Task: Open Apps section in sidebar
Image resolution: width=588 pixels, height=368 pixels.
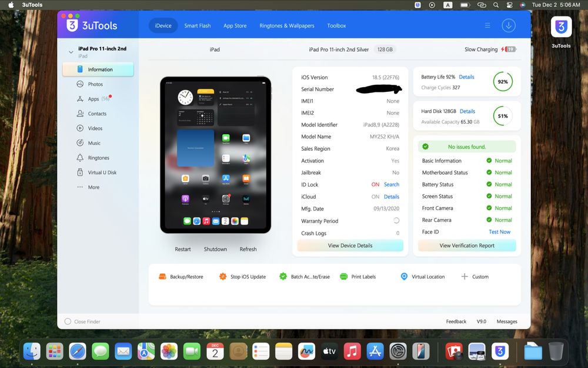Action: (93, 99)
